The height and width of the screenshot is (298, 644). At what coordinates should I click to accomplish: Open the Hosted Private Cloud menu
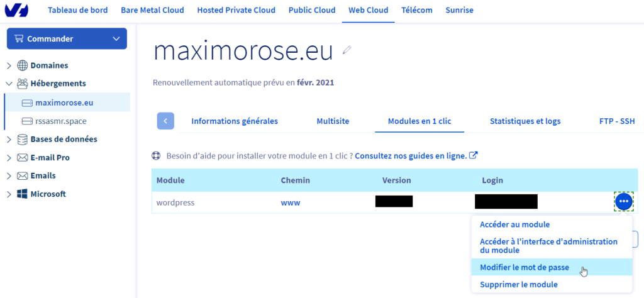coord(236,10)
